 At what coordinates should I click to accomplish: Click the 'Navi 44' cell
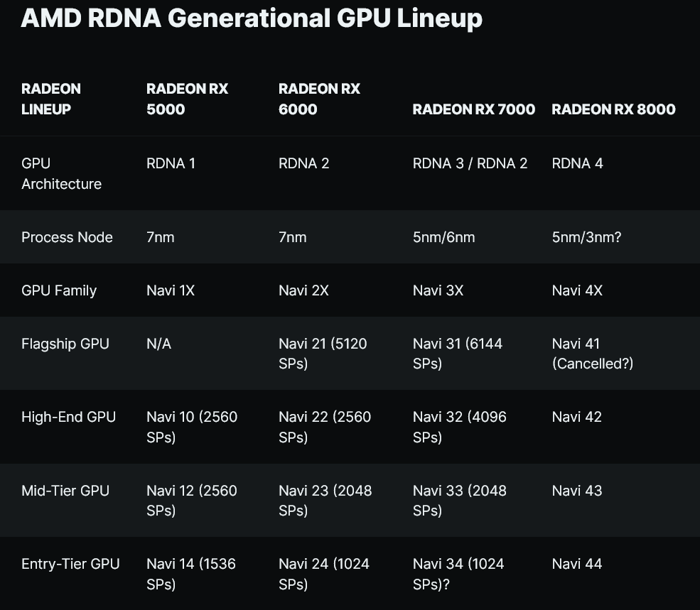[x=577, y=564]
